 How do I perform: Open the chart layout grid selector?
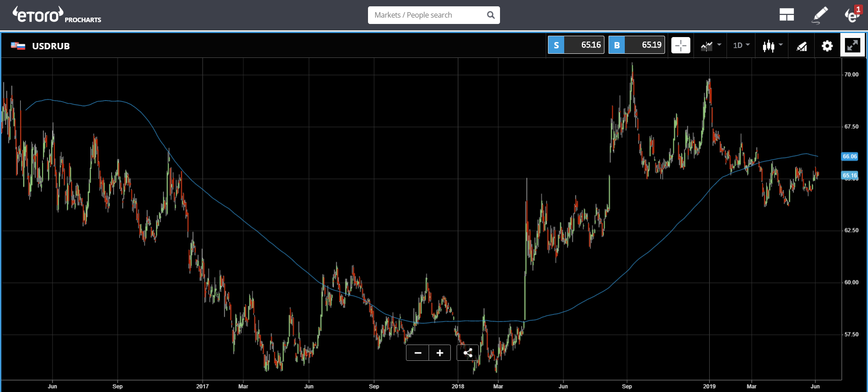point(787,15)
